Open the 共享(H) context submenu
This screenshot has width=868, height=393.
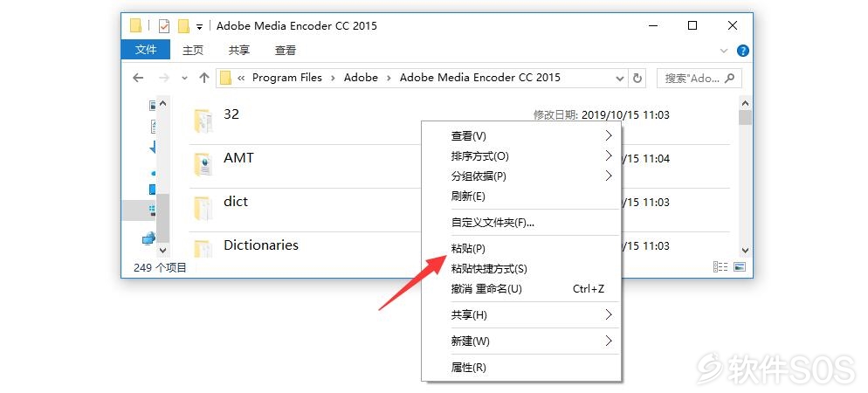point(521,315)
